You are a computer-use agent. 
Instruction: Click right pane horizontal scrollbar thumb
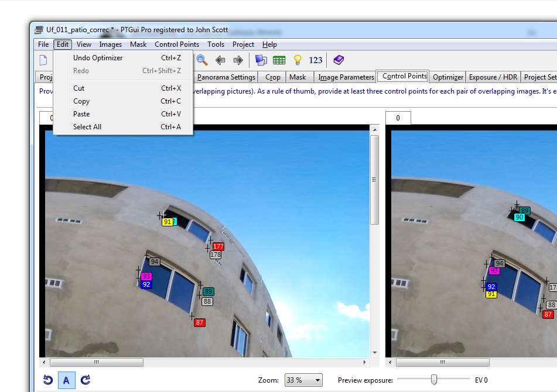[443, 362]
